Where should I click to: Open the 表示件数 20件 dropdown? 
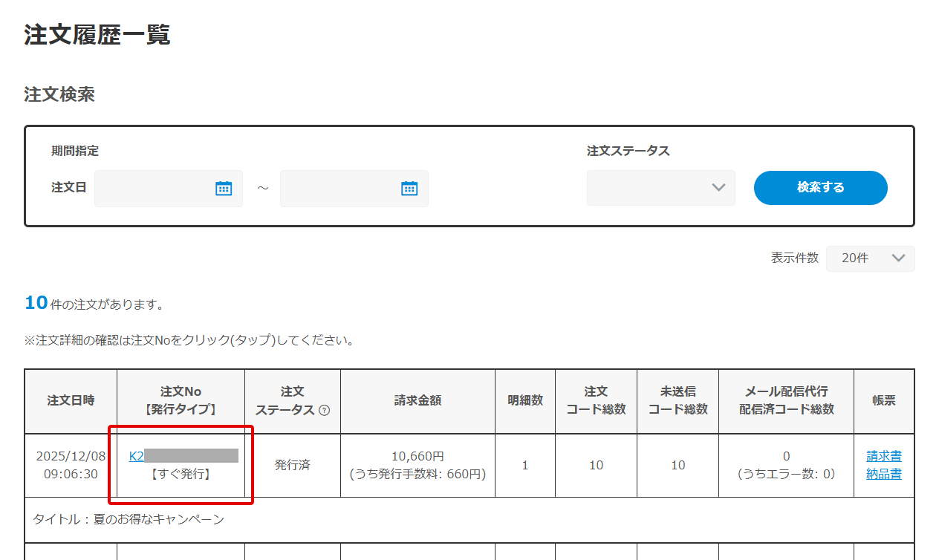coord(870,258)
